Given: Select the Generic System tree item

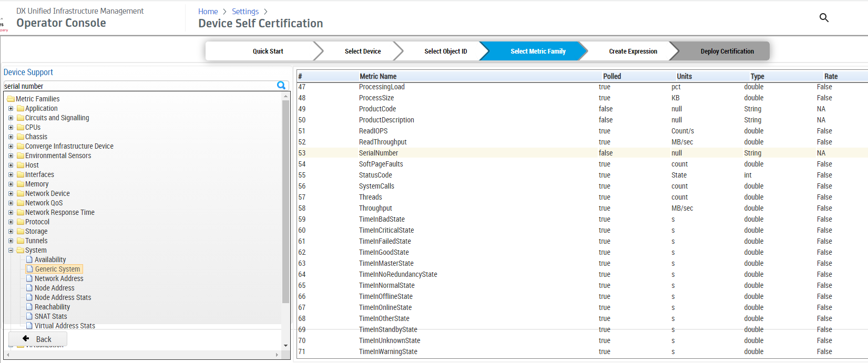Looking at the screenshot, I should (57, 269).
